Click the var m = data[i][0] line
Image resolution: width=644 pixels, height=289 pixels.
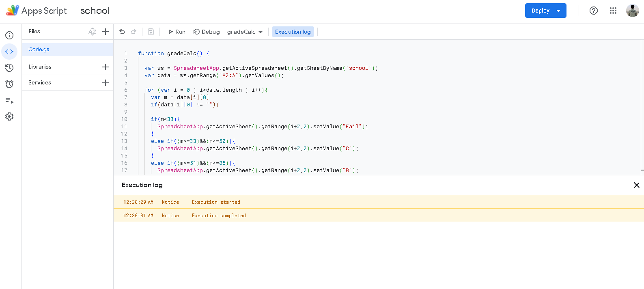(x=180, y=97)
